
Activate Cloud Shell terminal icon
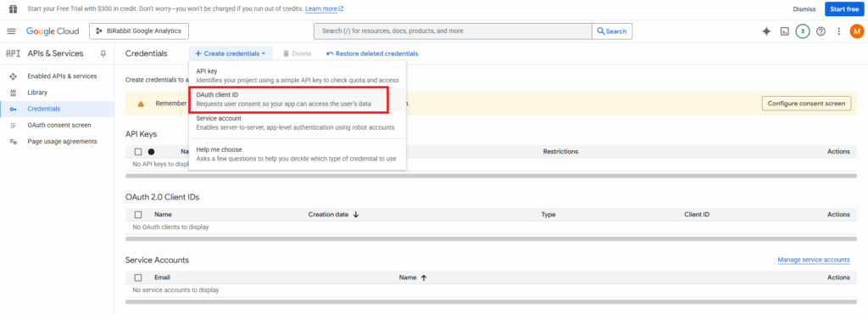click(x=784, y=31)
